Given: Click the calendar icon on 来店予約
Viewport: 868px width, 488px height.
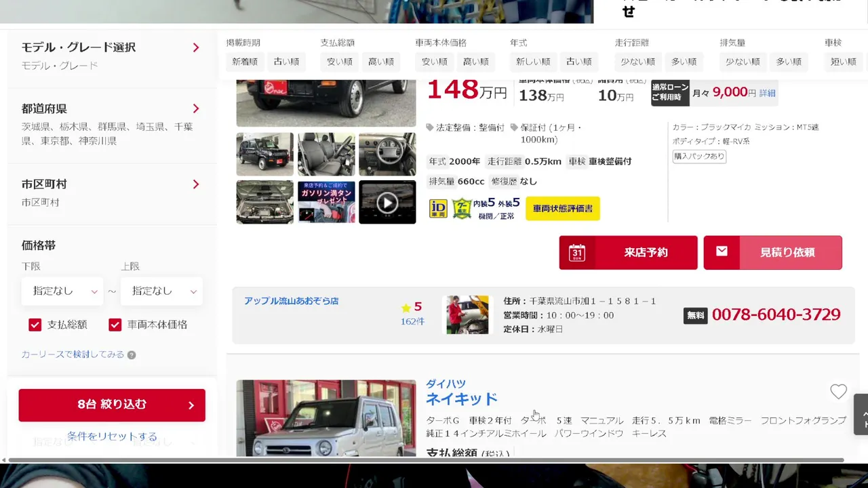Looking at the screenshot, I should click(577, 253).
